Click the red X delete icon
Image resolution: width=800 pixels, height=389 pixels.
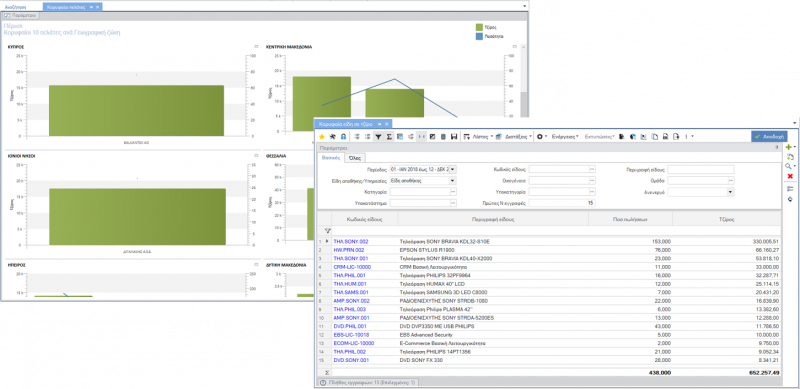click(x=790, y=176)
